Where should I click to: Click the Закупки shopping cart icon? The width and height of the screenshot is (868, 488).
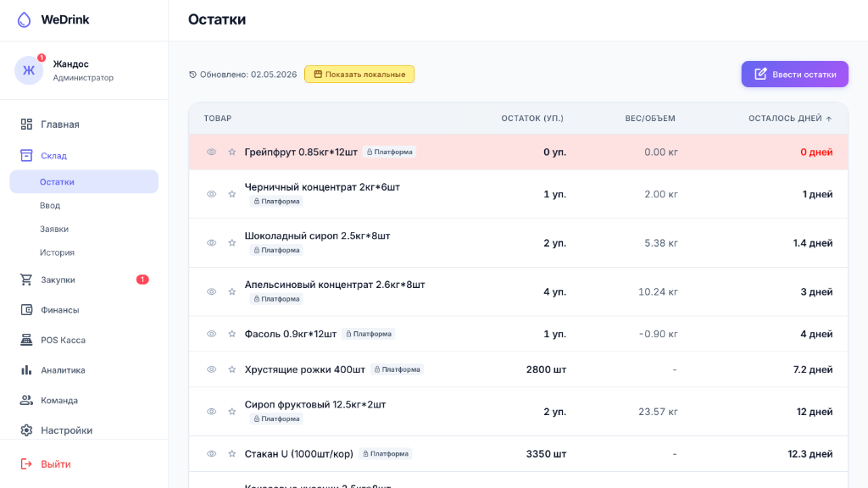[x=26, y=280]
